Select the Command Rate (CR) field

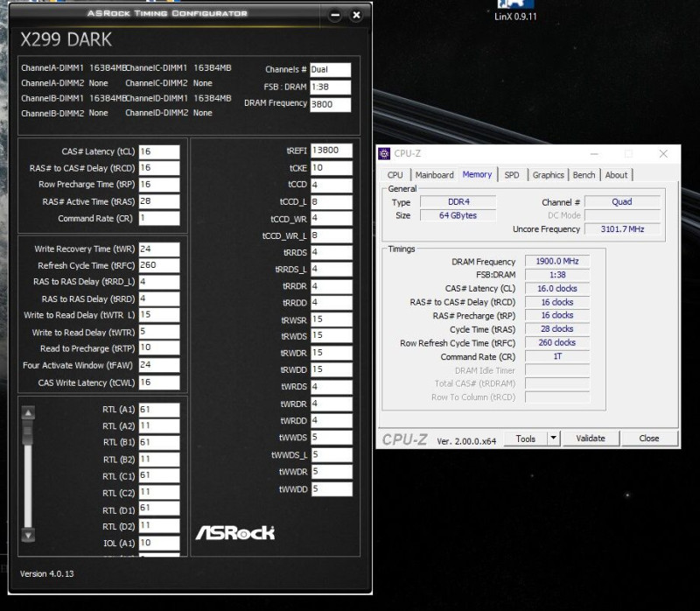[x=159, y=218]
